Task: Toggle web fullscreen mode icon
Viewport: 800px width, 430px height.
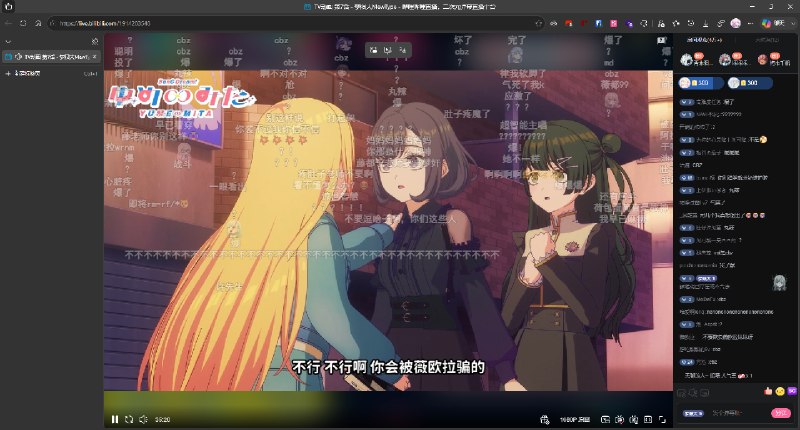Action: tap(648, 419)
